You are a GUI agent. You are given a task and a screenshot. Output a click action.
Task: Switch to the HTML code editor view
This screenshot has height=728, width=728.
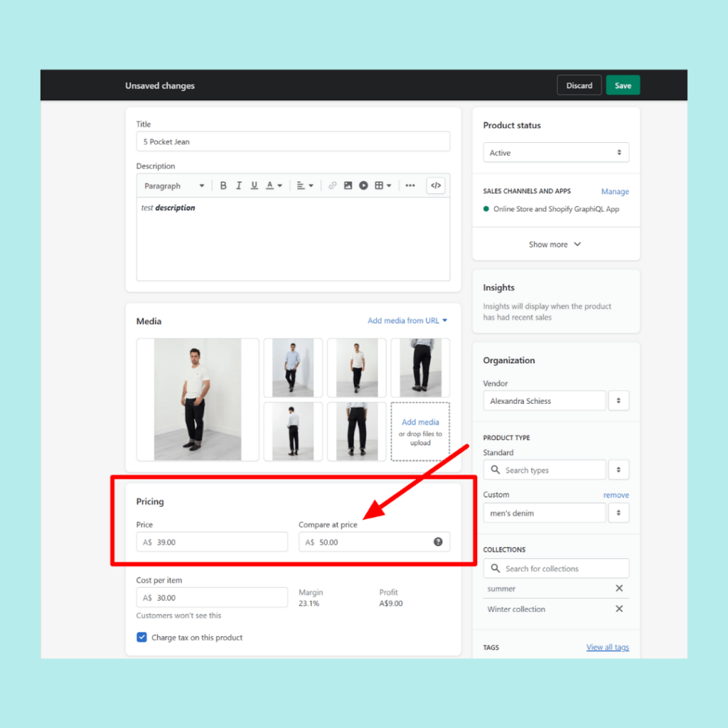point(436,185)
